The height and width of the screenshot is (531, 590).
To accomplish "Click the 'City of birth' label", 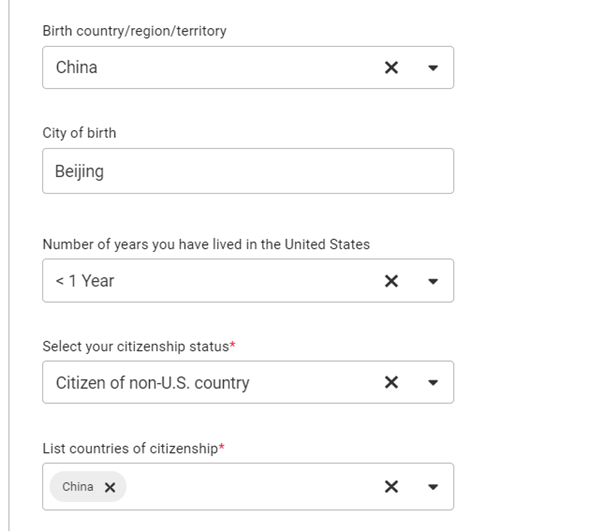I will (79, 133).
